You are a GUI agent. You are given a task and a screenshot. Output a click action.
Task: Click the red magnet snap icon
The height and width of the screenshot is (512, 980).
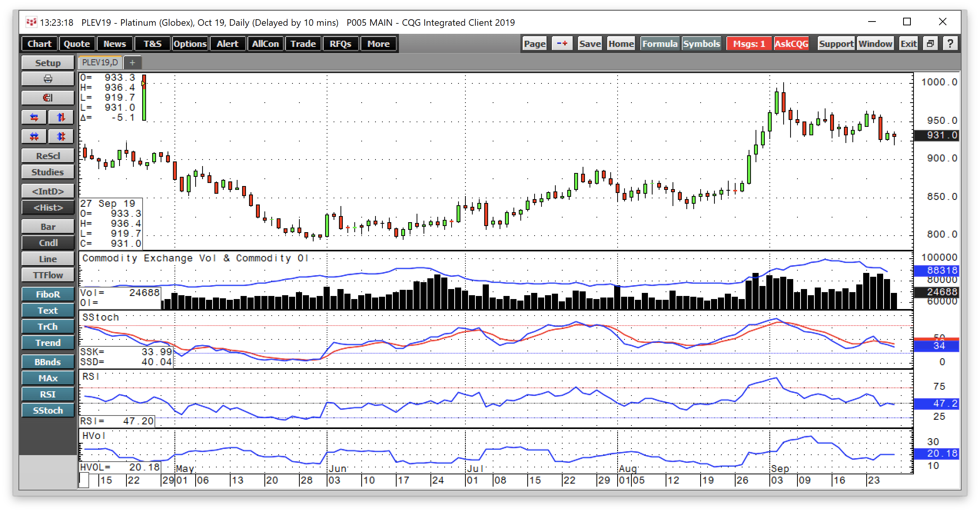48,98
